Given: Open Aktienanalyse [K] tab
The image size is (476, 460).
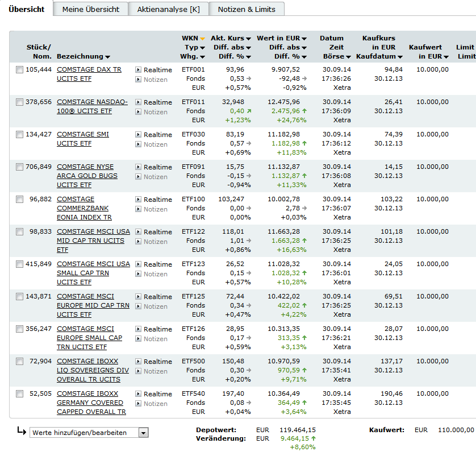Looking at the screenshot, I should [x=169, y=9].
